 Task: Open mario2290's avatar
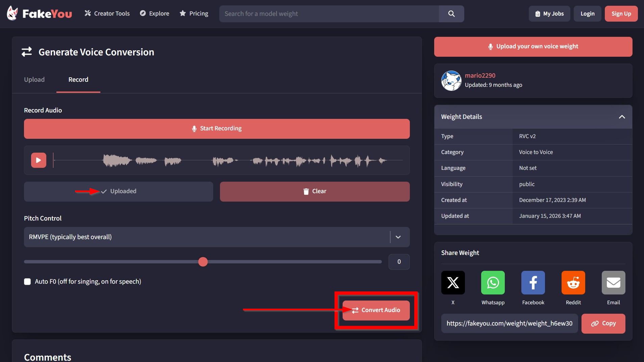click(x=451, y=80)
